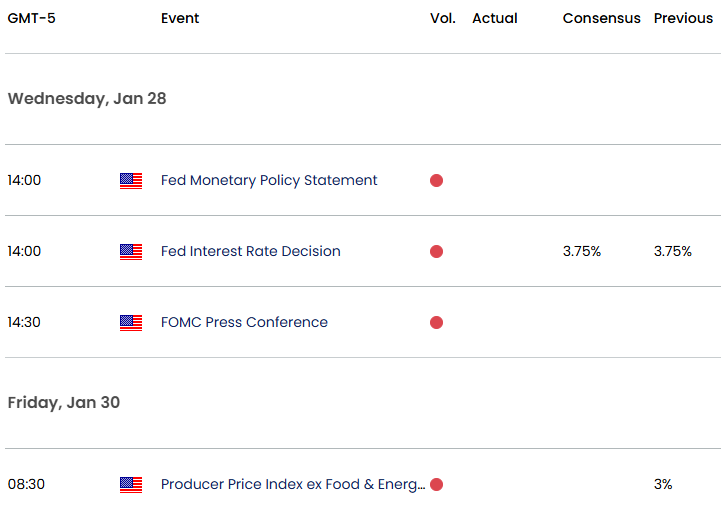Open Fed Monetary Policy Statement event
The width and height of the screenshot is (721, 514).
coord(269,181)
